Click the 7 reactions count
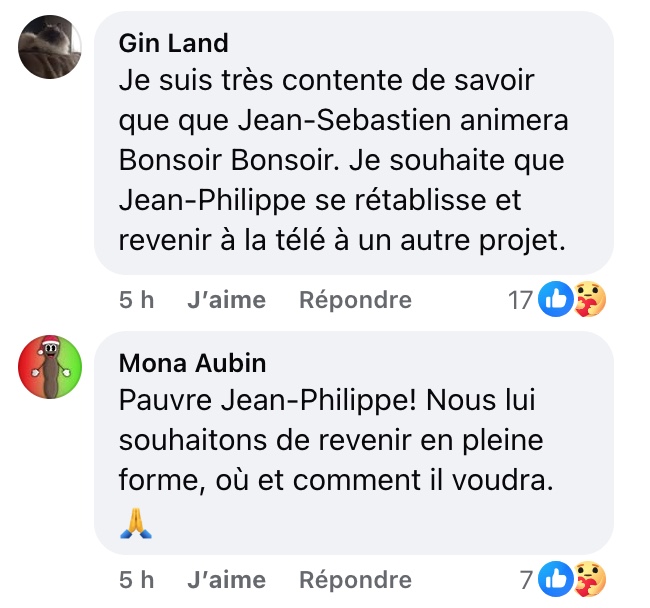Viewport: 650px width, 608px height. (527, 579)
